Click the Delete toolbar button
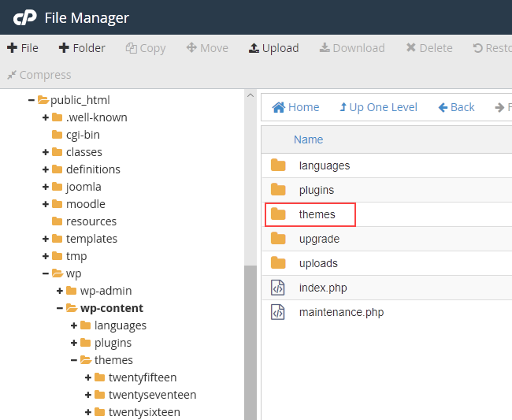The width and height of the screenshot is (512, 420). pos(429,48)
